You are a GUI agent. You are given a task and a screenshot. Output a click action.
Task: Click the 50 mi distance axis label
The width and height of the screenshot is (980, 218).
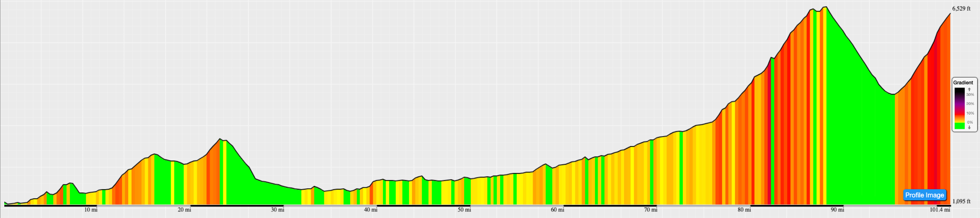tap(464, 210)
